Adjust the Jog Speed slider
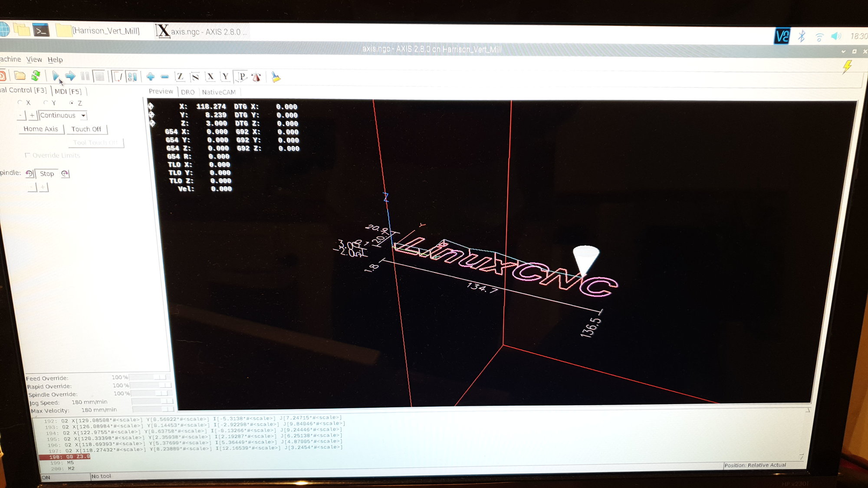868x488 pixels. tap(152, 401)
